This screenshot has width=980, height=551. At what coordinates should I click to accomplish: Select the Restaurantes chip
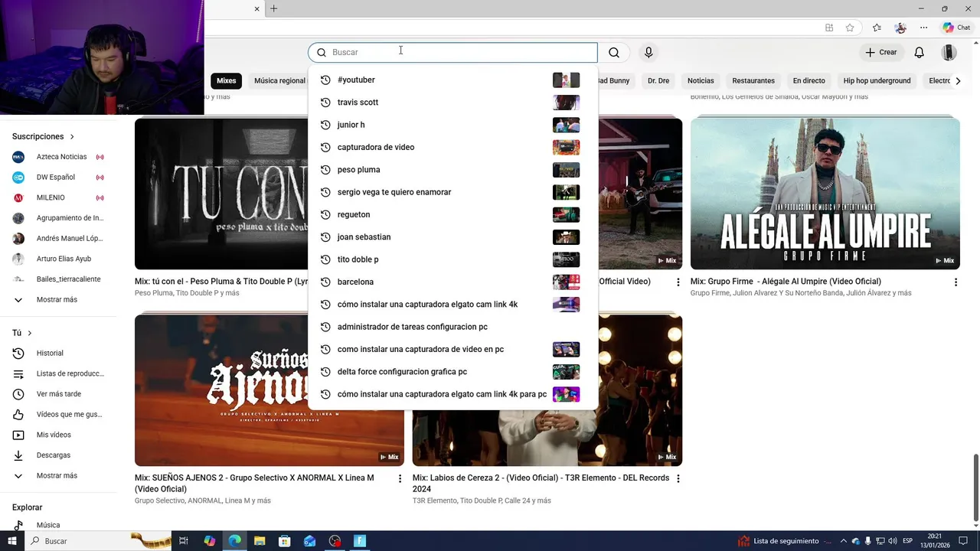tap(753, 80)
